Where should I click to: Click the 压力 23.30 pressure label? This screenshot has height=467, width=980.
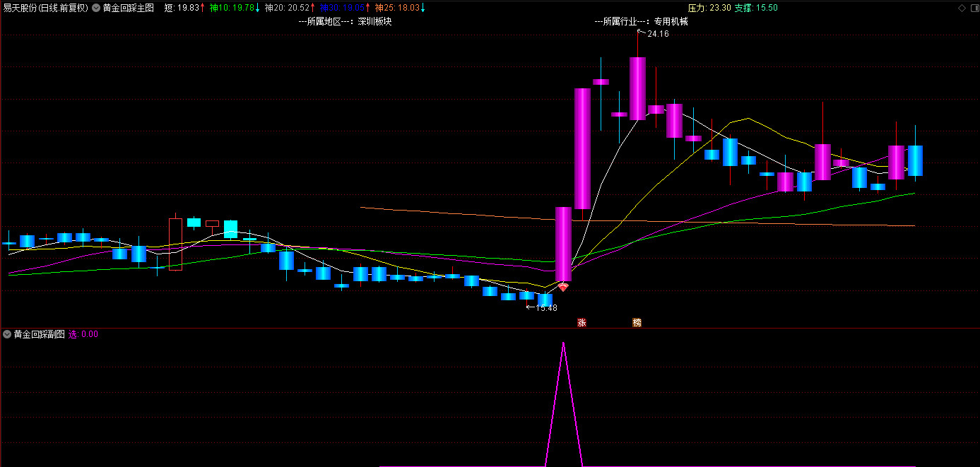(x=709, y=8)
